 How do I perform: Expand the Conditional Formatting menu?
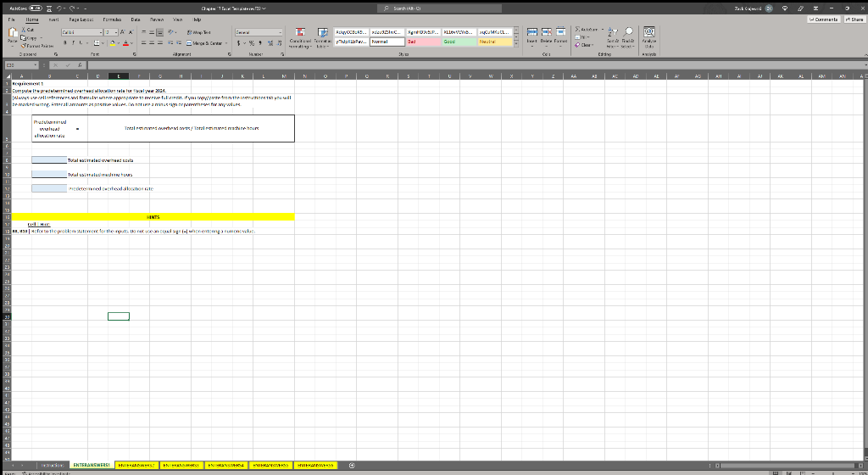click(300, 37)
